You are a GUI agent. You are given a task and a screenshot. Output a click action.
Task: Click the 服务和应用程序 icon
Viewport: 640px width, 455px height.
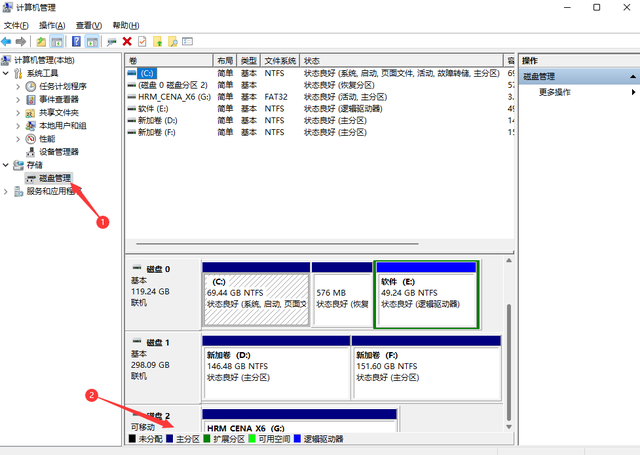(18, 191)
